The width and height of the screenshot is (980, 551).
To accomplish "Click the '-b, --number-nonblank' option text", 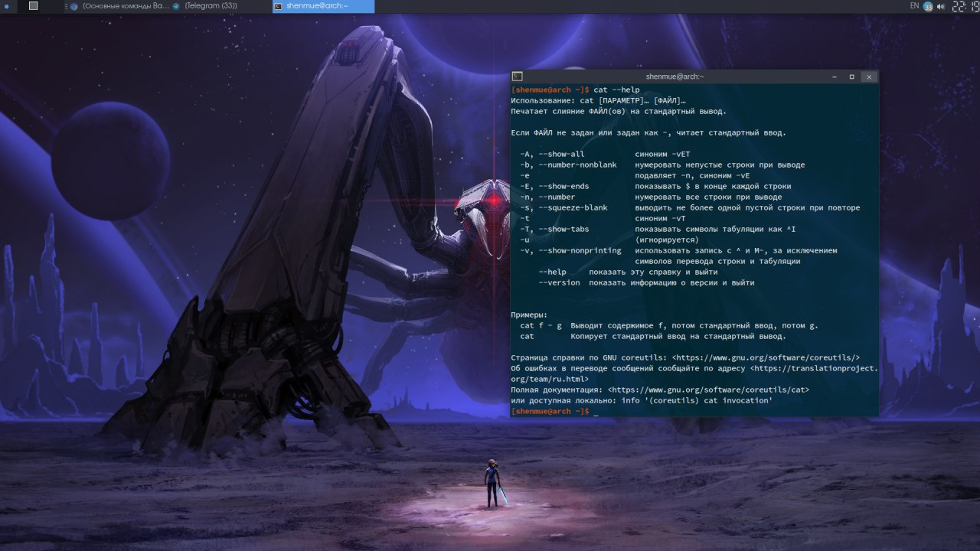I will point(568,165).
